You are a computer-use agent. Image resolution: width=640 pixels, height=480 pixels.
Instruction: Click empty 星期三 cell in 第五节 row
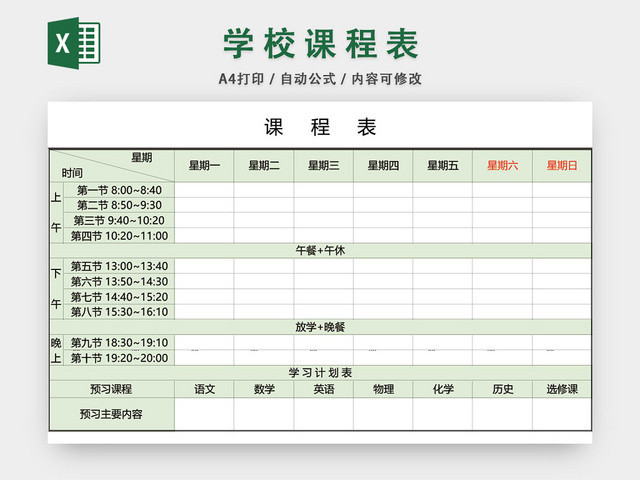pos(323,266)
